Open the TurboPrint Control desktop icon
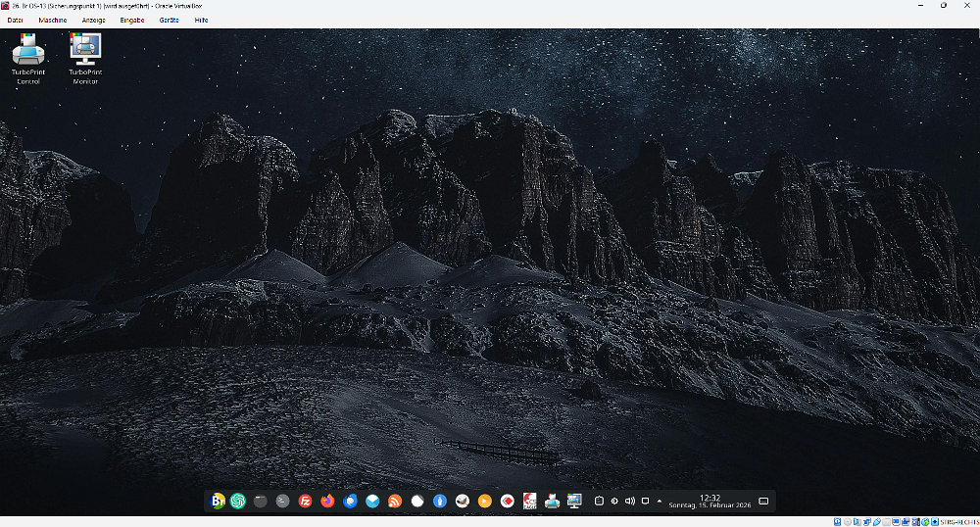The image size is (980, 527). pos(27,55)
